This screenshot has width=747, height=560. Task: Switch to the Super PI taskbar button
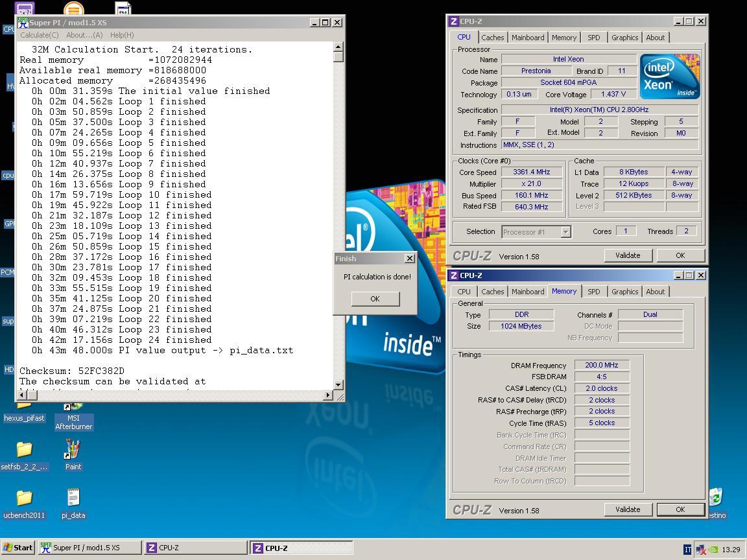(89, 548)
